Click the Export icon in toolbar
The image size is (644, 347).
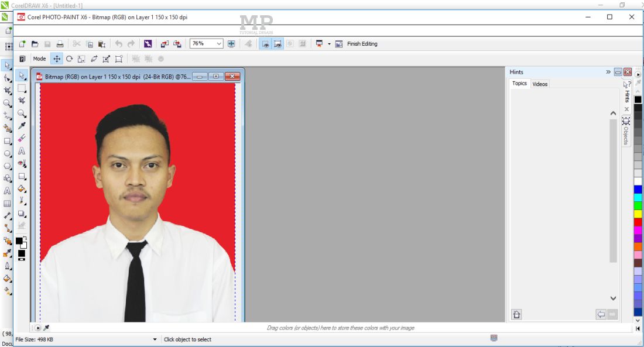pyautogui.click(x=177, y=44)
